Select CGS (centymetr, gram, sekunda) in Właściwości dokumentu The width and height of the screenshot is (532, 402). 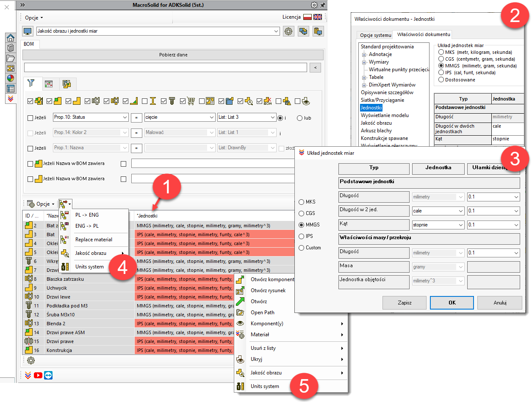tap(441, 59)
